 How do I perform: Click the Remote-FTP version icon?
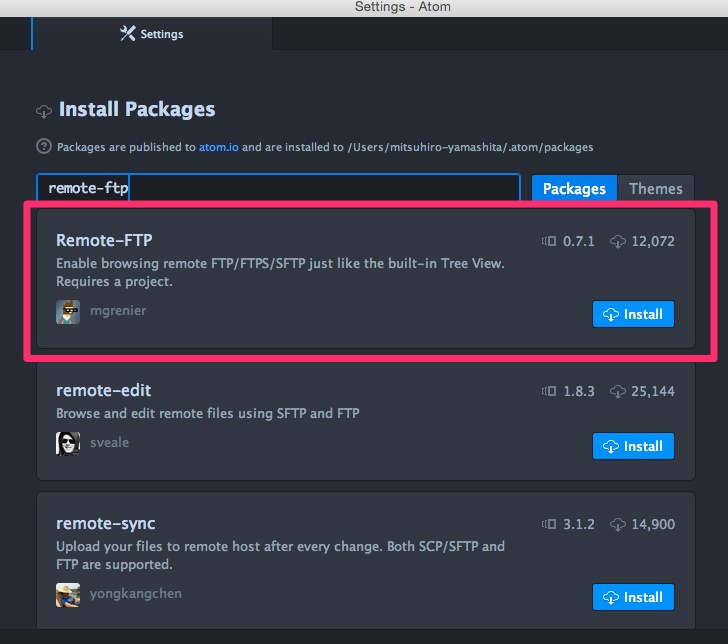[x=549, y=241]
